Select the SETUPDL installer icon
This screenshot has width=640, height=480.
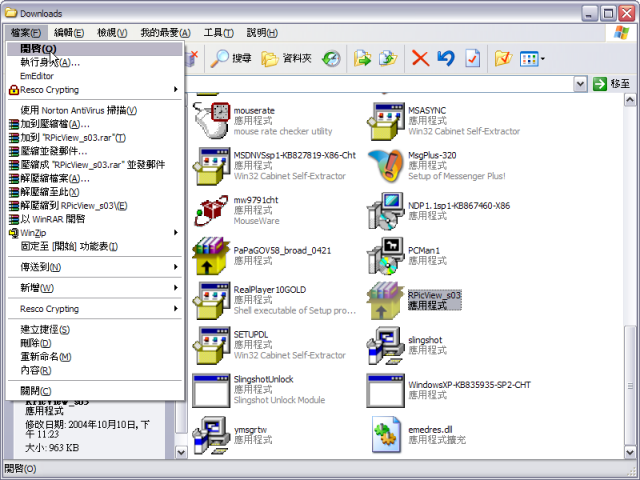(x=211, y=345)
